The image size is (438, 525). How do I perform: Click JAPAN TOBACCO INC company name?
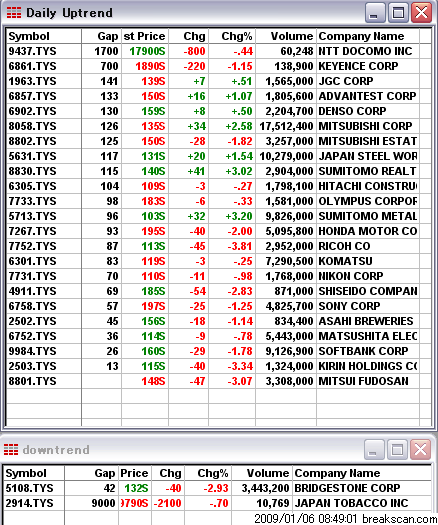click(x=351, y=503)
